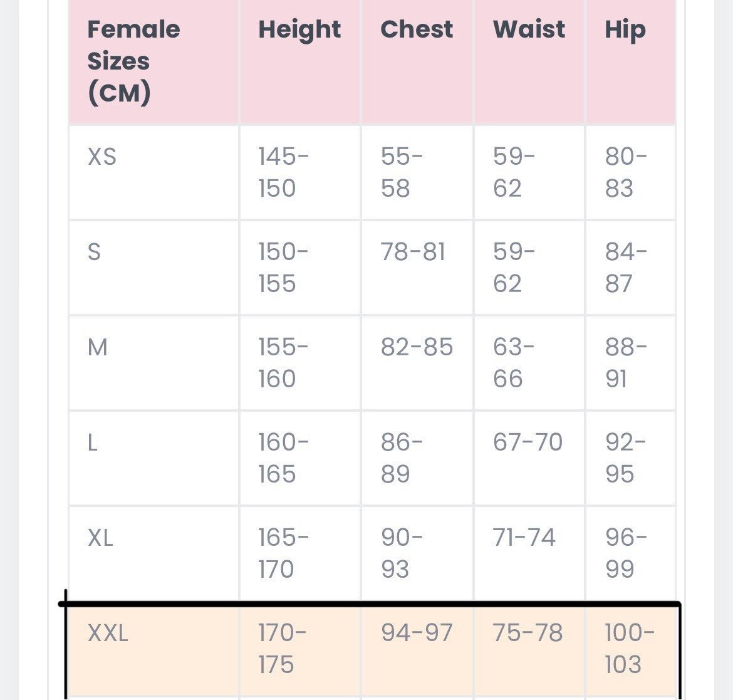Click the XXL waist value 75-78
The image size is (733, 700).
[528, 633]
